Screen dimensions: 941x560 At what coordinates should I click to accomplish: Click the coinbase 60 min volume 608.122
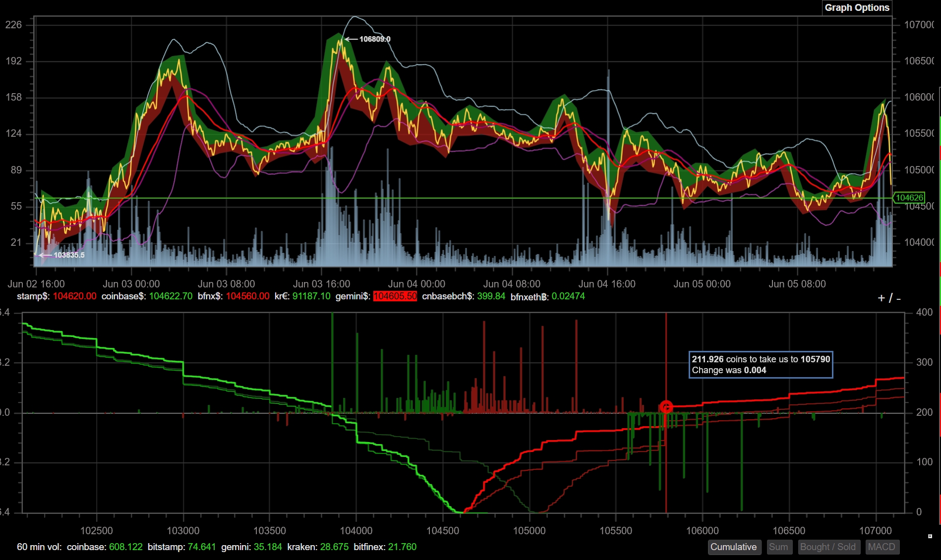[125, 547]
